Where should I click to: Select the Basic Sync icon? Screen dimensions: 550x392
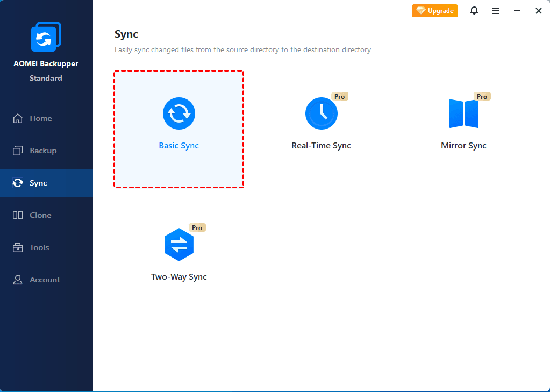point(178,113)
